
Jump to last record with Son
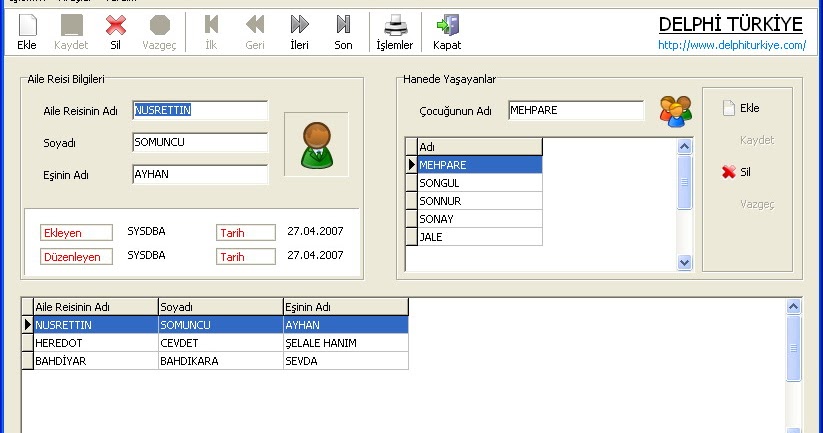pyautogui.click(x=343, y=25)
